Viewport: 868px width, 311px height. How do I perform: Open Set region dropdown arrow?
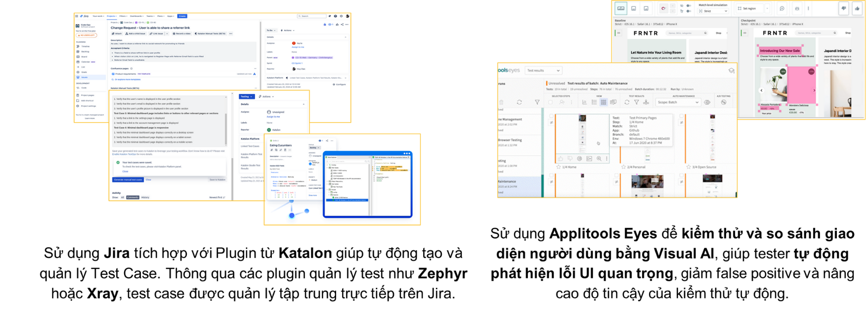pos(767,8)
